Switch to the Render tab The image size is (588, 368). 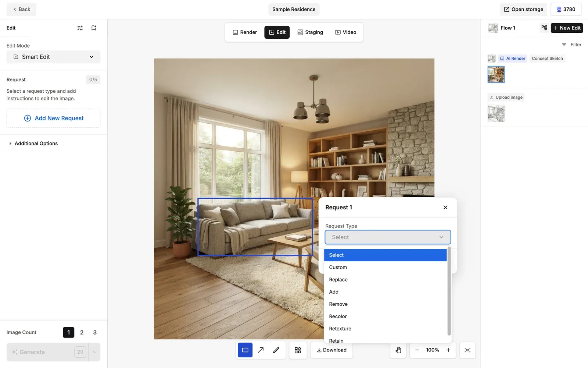[x=245, y=32]
